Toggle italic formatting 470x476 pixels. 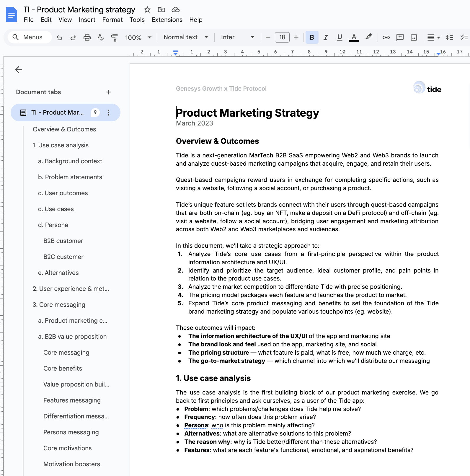point(326,37)
